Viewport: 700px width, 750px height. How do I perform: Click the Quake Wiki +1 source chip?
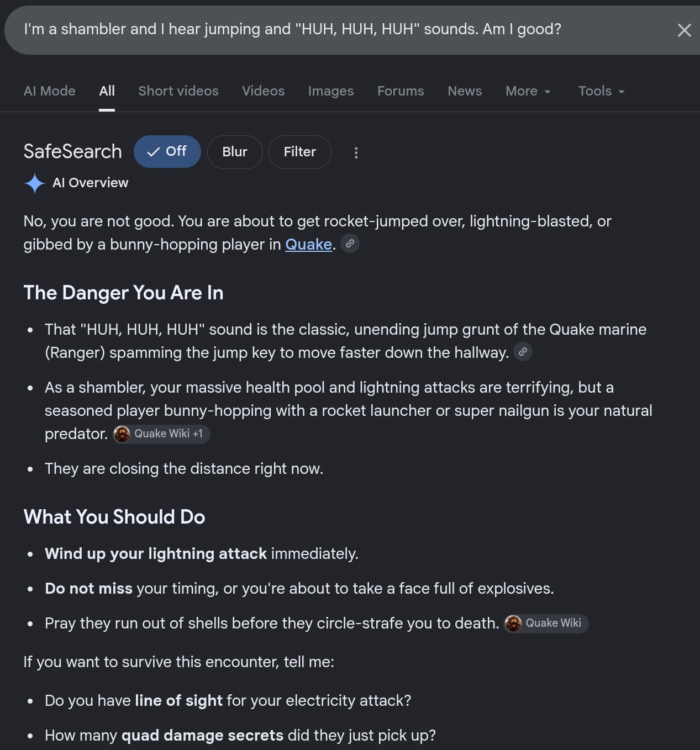(161, 434)
